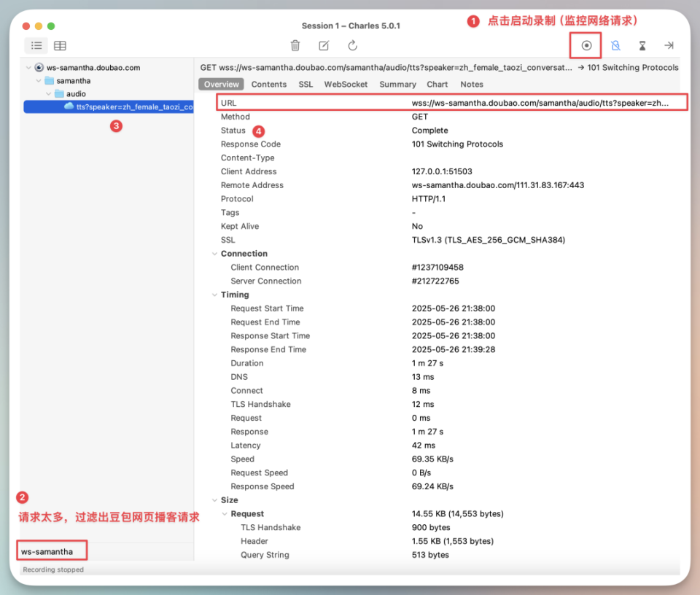Collapse the ws-samantha.doubao.com host node

coord(28,68)
